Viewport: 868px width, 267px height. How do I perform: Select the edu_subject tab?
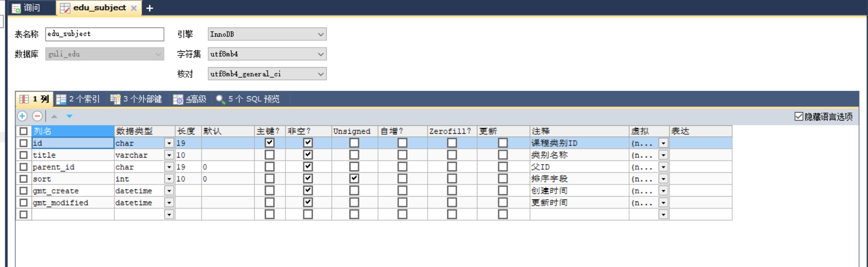tap(99, 8)
